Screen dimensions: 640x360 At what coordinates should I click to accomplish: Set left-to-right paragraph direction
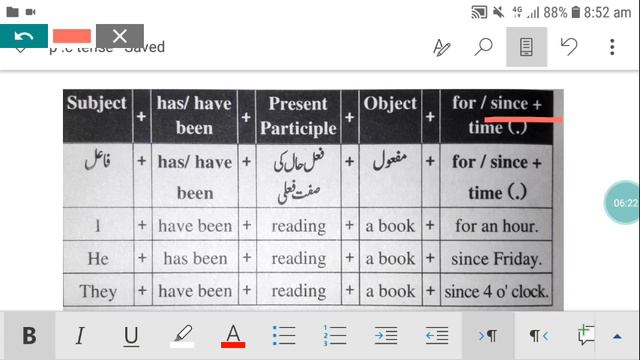488,336
